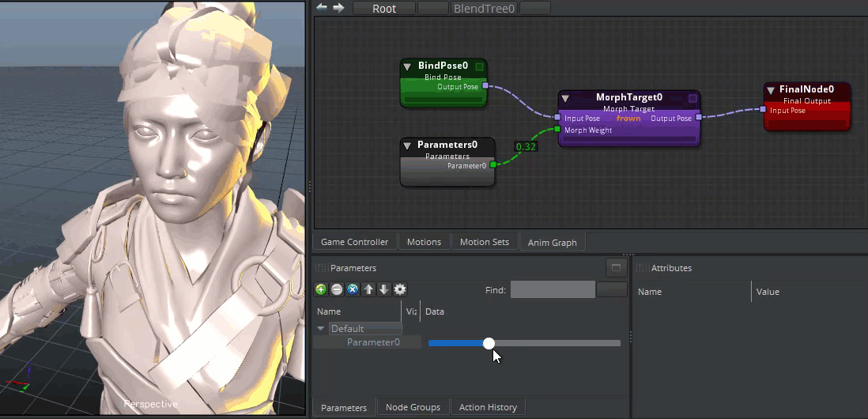Open the Action History tab
868x419 pixels.
coord(488,407)
